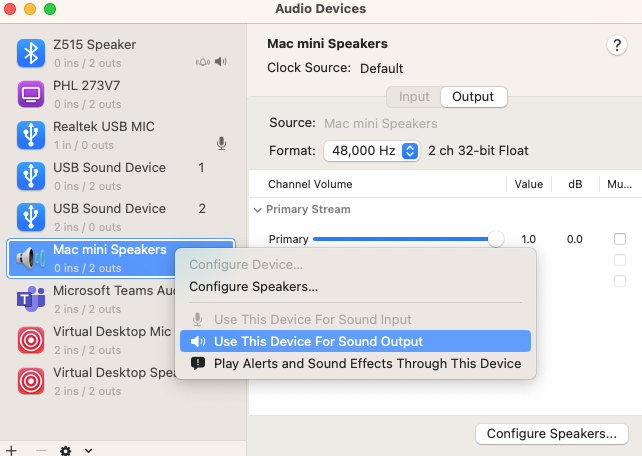Click the Mac mini Speakers title in right panel
Image resolution: width=642 pixels, height=456 pixels.
point(327,44)
